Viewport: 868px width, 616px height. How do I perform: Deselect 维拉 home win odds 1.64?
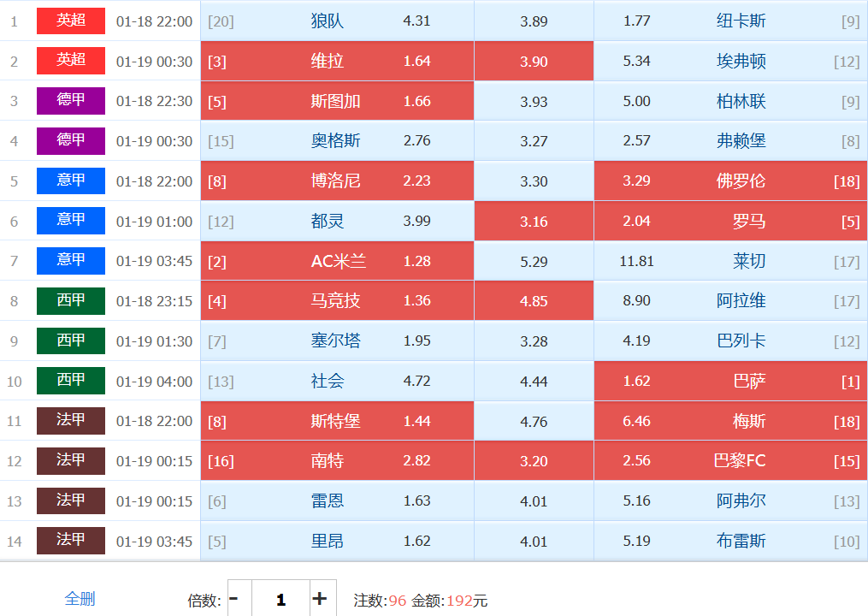click(x=337, y=62)
